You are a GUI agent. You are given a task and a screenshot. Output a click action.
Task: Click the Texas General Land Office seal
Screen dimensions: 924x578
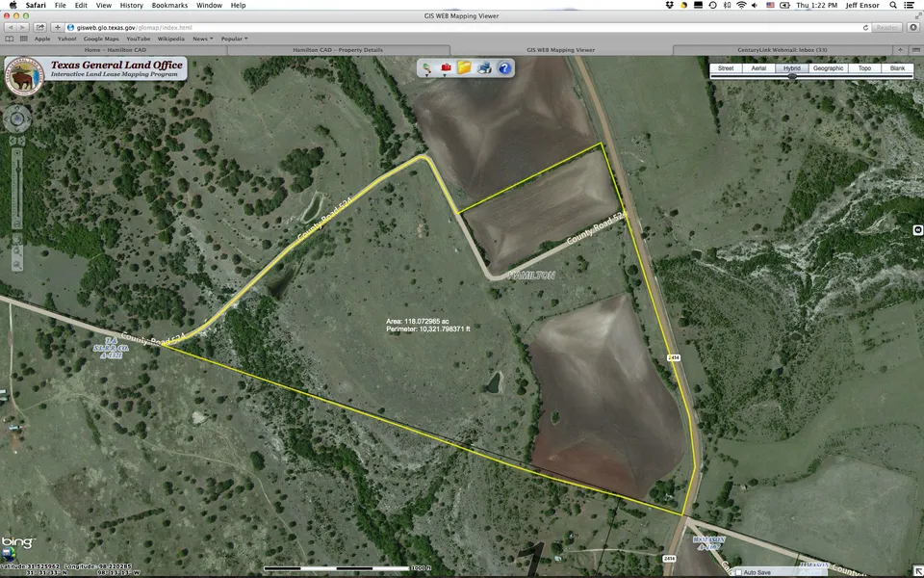(23, 76)
